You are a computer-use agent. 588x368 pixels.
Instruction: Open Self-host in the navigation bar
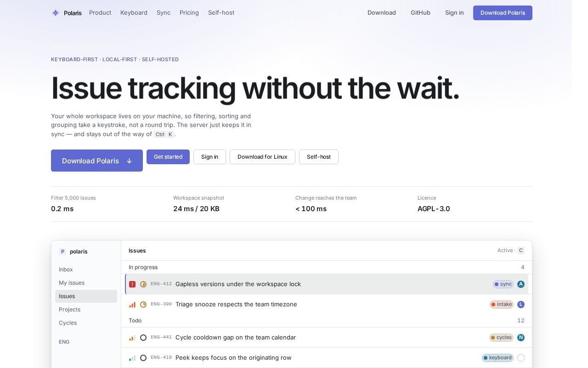click(x=221, y=13)
